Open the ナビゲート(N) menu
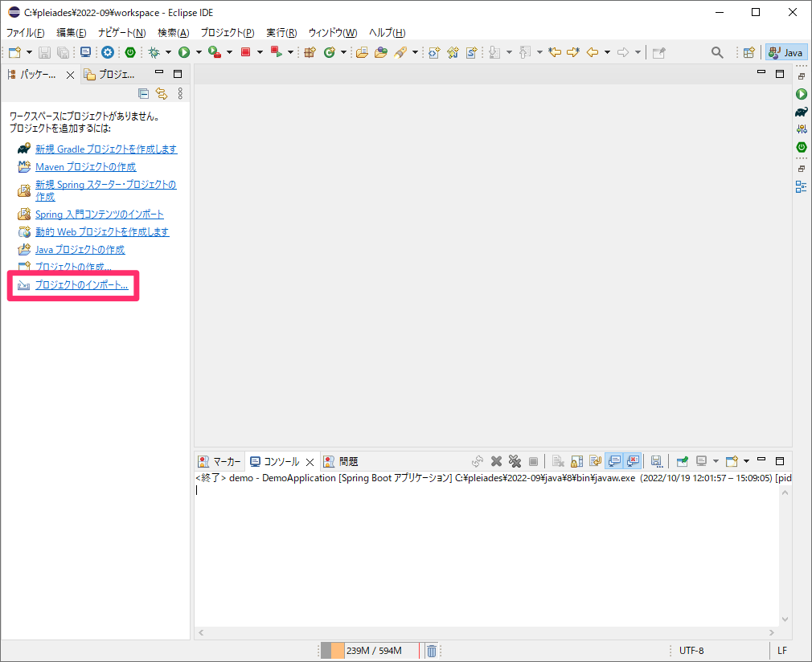This screenshot has height=662, width=812. coord(122,33)
